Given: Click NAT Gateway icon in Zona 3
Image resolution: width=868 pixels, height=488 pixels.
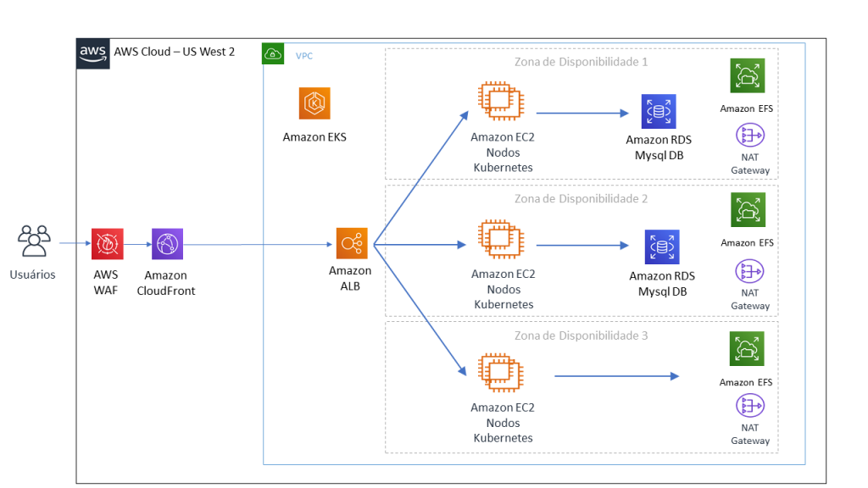Looking at the screenshot, I should 750,406.
